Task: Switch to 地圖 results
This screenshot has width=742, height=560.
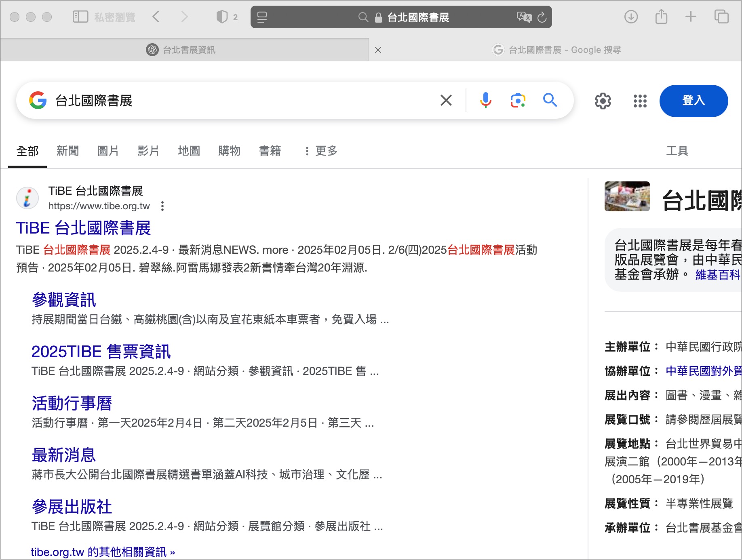Action: pos(189,151)
